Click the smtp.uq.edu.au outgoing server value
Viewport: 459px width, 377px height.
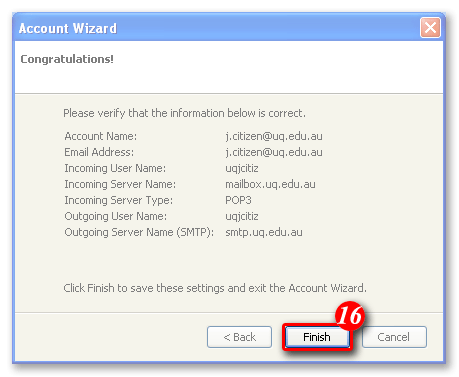click(264, 232)
